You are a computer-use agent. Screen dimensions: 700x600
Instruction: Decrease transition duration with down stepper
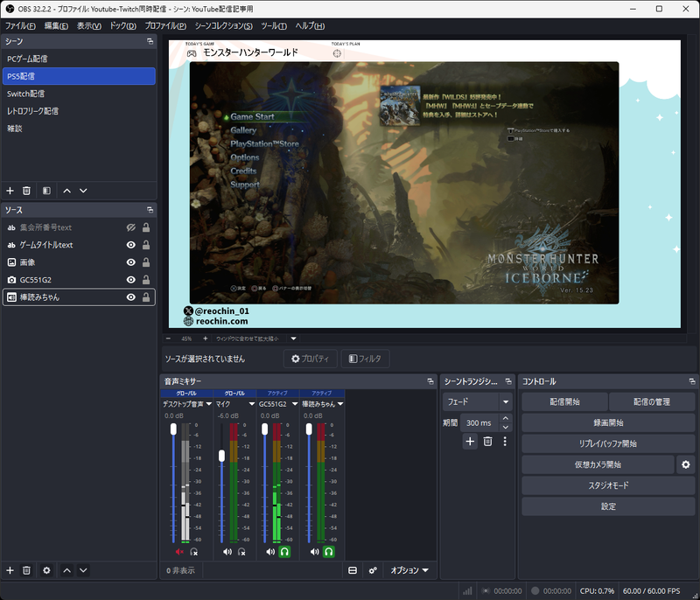(506, 428)
